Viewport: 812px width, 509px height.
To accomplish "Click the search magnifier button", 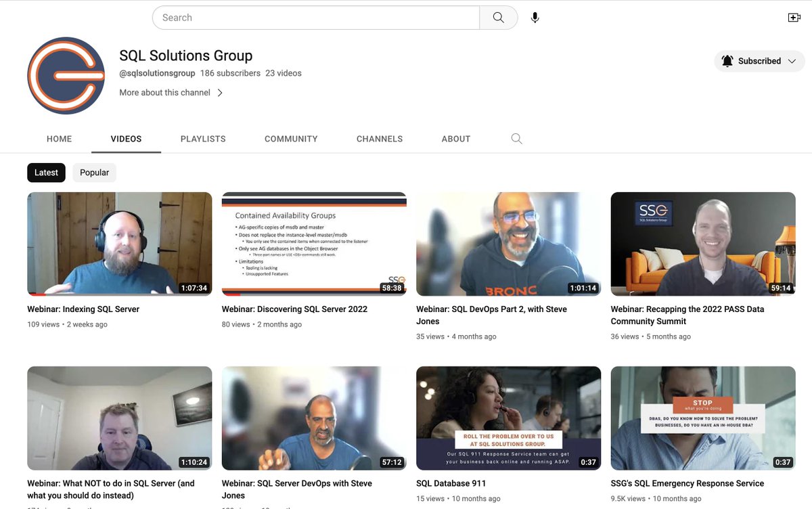I will coord(499,18).
